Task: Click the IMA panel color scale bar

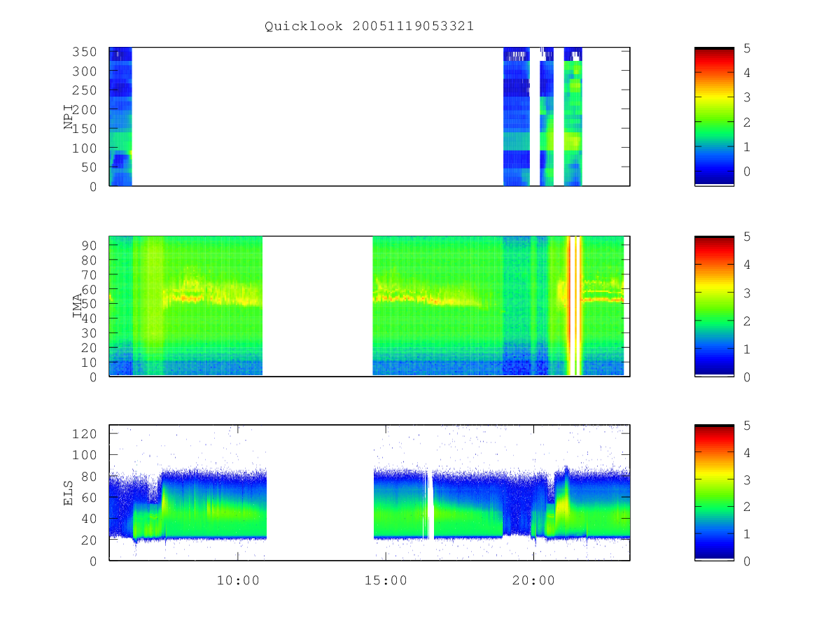Action: (x=714, y=306)
